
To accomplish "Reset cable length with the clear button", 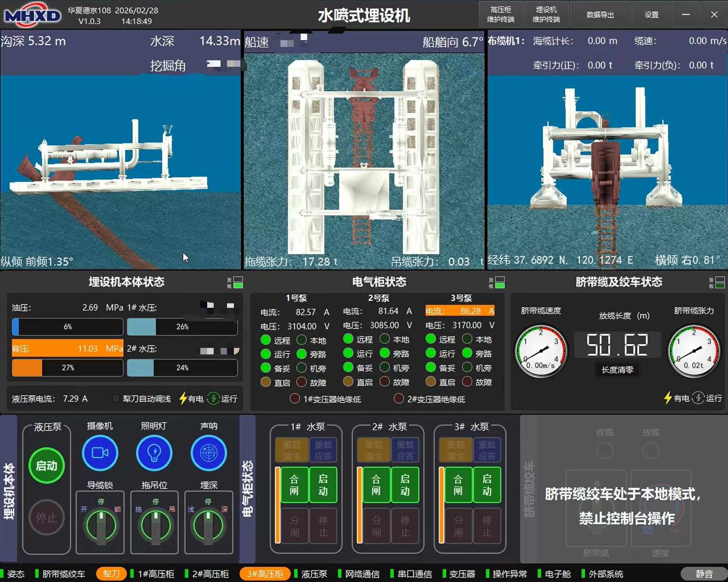I will pyautogui.click(x=617, y=370).
